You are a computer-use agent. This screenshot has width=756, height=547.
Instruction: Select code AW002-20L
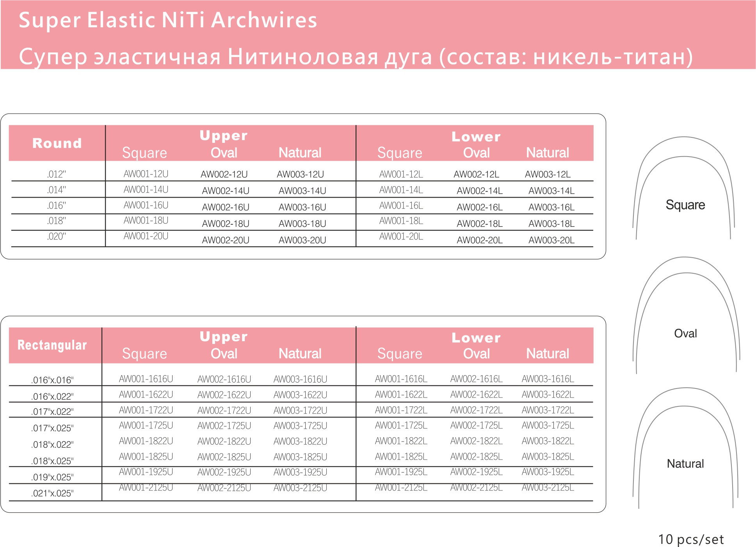480,240
